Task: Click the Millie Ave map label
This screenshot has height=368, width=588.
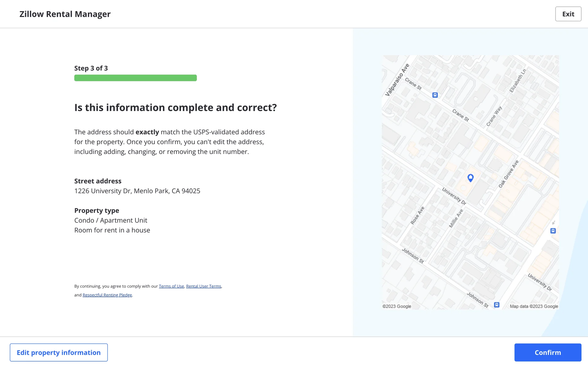Action: click(456, 218)
